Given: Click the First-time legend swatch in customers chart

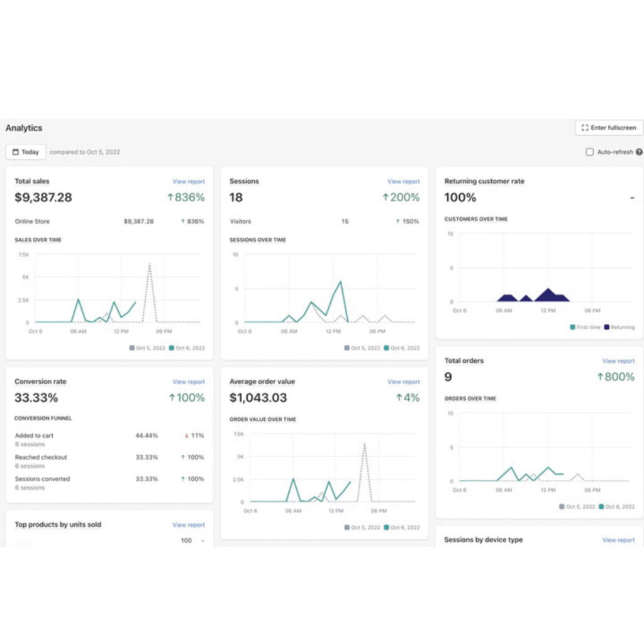Looking at the screenshot, I should click(572, 327).
